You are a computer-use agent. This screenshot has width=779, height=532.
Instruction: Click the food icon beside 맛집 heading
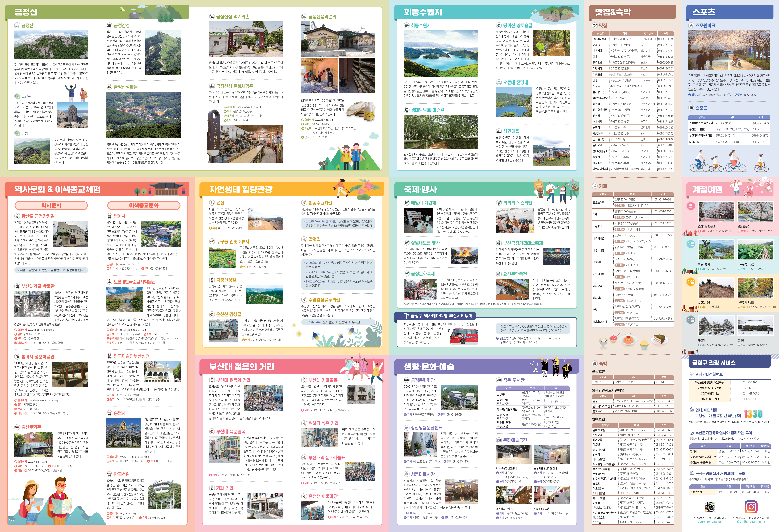point(595,26)
